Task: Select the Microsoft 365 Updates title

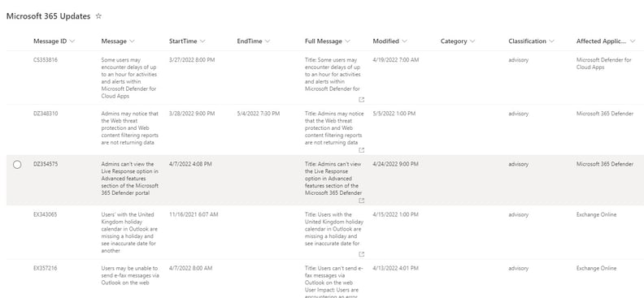Action: (x=49, y=16)
